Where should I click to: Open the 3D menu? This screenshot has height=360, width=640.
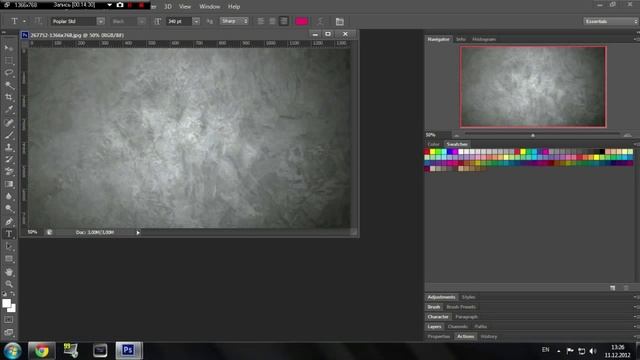168,7
